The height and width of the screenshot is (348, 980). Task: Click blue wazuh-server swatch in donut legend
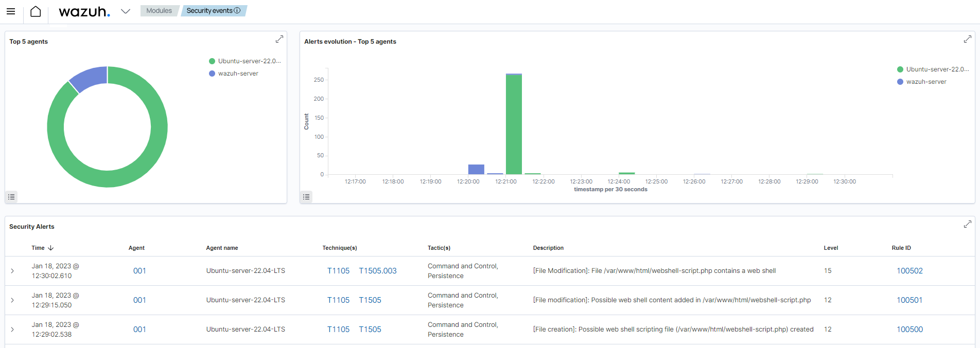click(212, 74)
